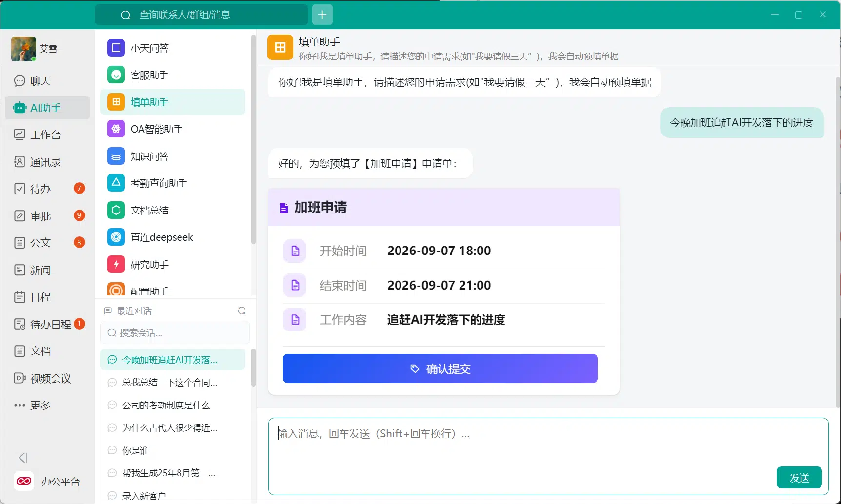
Task: Open conversation 公司的考勤制度是什么
Action: click(173, 405)
